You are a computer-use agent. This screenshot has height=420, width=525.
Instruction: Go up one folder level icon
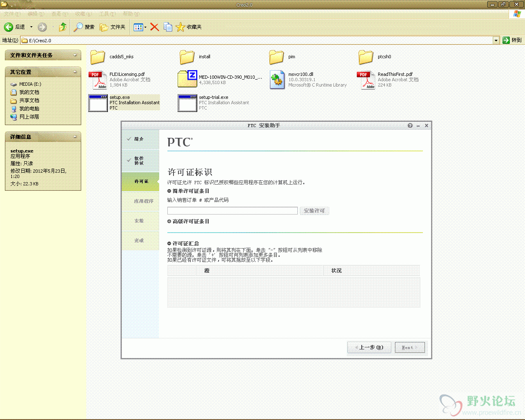point(62,27)
